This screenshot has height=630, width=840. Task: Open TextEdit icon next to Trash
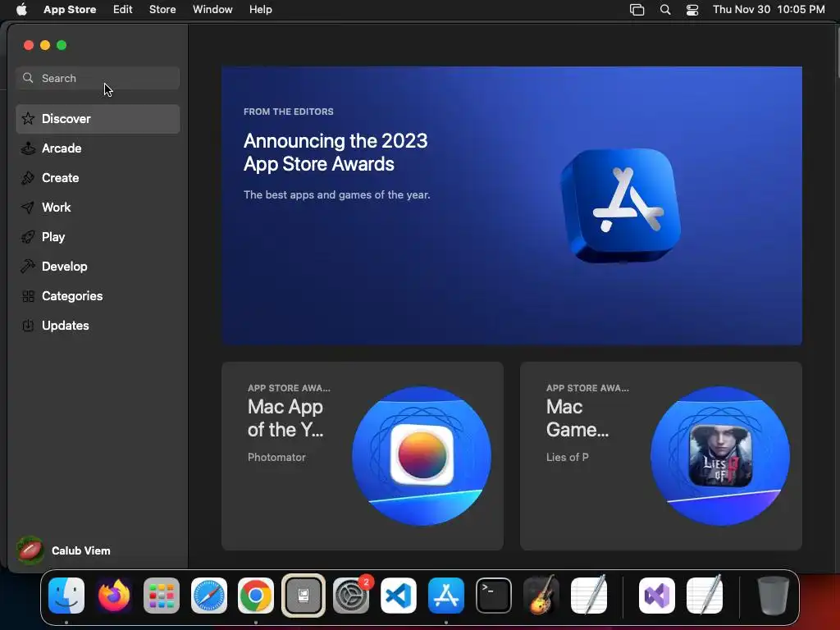705,596
